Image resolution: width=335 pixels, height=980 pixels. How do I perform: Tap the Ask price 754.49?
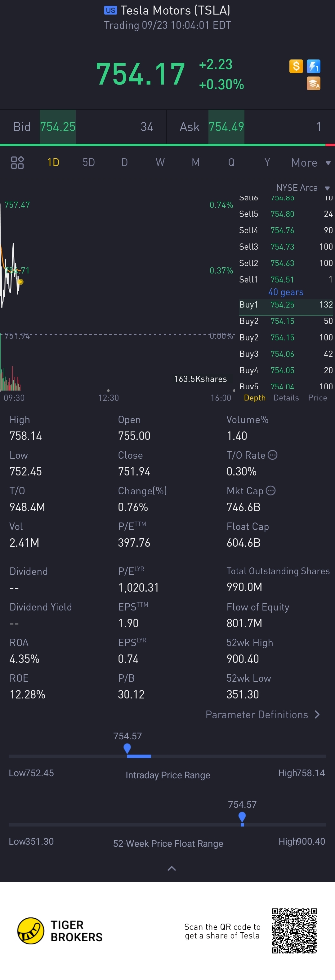click(226, 127)
